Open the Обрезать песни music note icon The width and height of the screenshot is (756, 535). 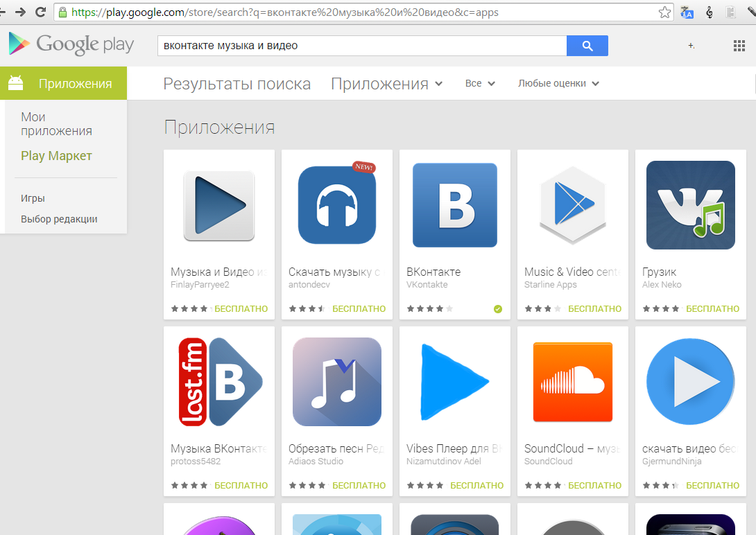[x=337, y=382]
